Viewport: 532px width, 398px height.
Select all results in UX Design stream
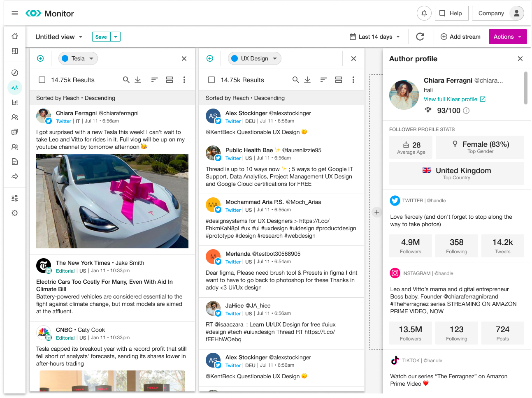[x=211, y=80]
